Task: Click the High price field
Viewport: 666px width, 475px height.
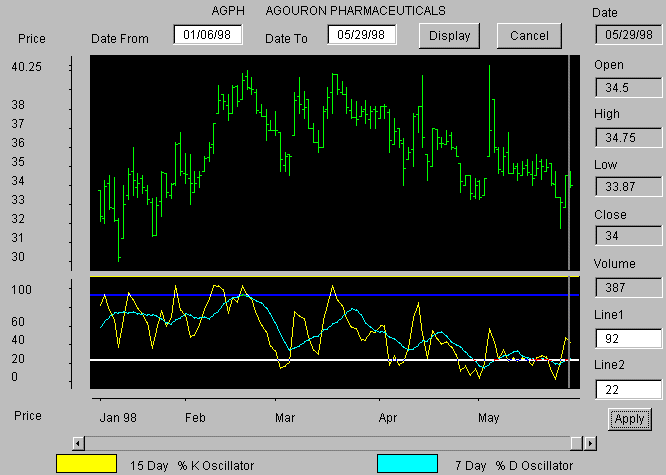Action: pyautogui.click(x=628, y=138)
